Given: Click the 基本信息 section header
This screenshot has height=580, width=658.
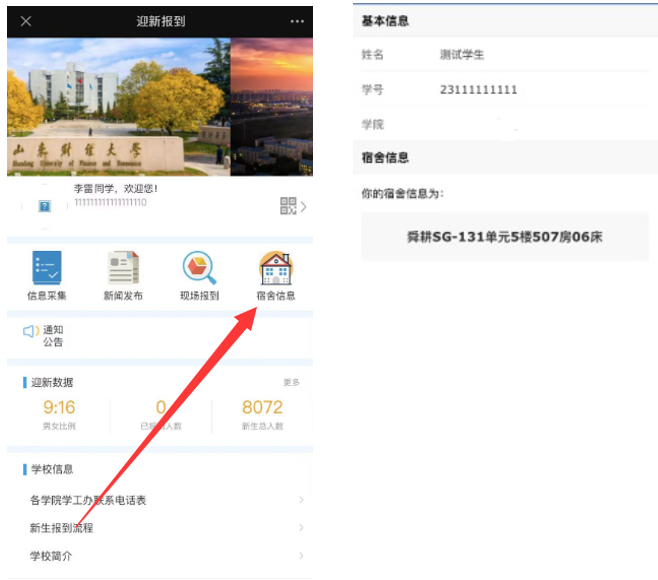Looking at the screenshot, I should pyautogui.click(x=385, y=21).
